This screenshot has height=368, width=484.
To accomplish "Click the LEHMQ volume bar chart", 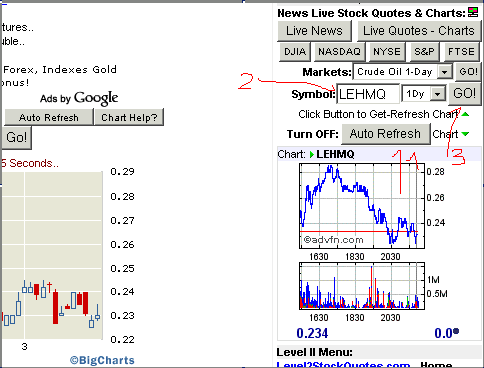I will pyautogui.click(x=362, y=286).
